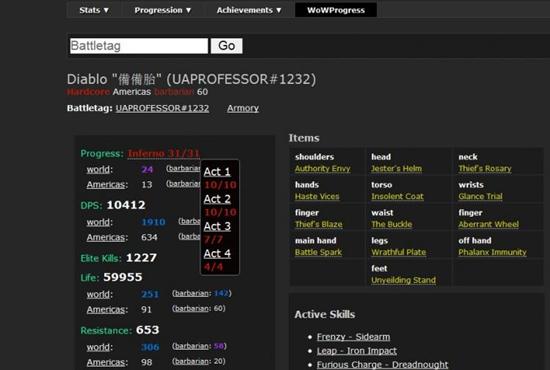Open the Frenzy - Sidearm skill link
Screen dimensions: 550x370
click(x=353, y=337)
